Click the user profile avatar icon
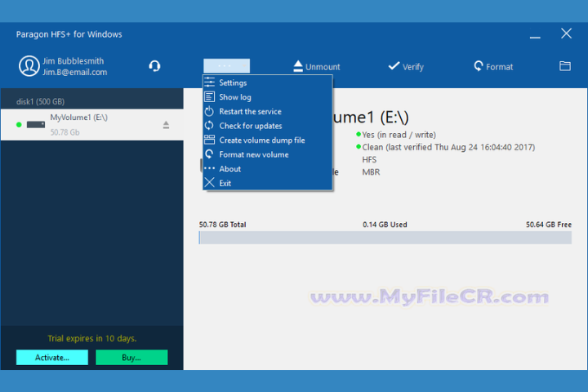This screenshot has height=392, width=588. pyautogui.click(x=29, y=66)
